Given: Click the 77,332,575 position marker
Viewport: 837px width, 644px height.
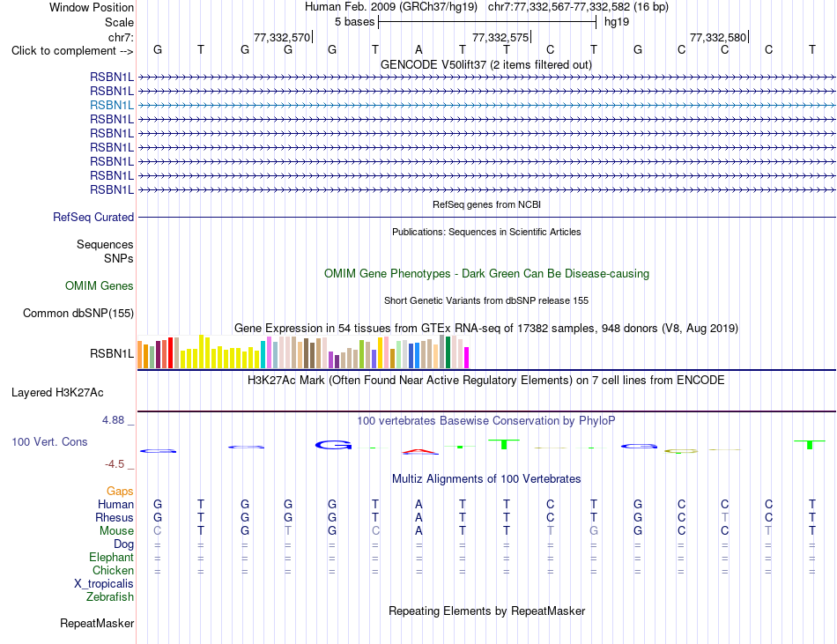Looking at the screenshot, I should pos(500,37).
